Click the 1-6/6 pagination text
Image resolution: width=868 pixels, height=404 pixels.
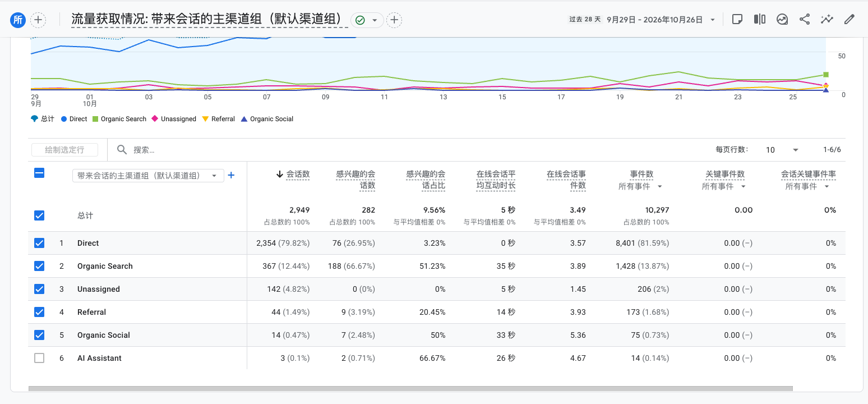832,150
